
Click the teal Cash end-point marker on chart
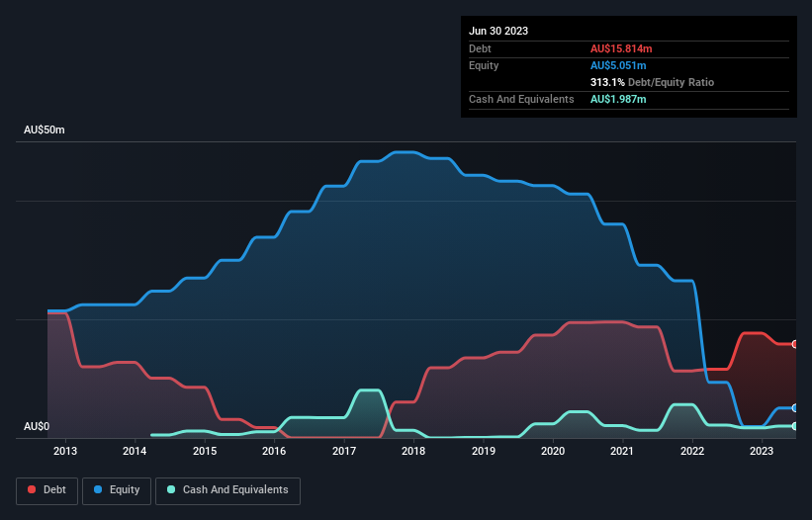click(x=795, y=426)
